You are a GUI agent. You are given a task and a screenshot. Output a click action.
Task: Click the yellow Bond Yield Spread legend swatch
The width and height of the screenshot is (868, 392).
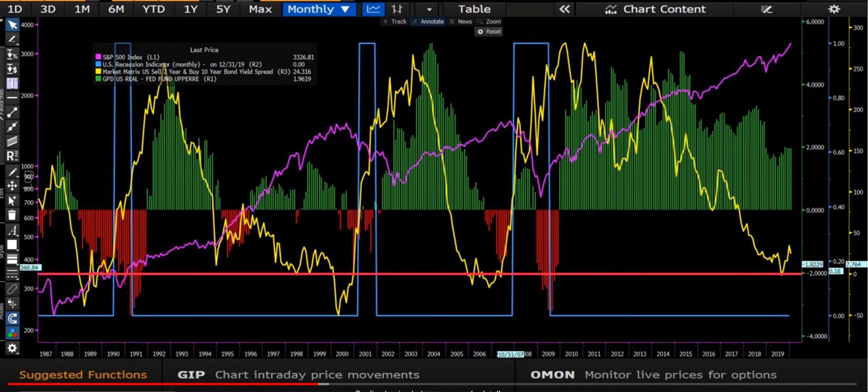coord(98,72)
